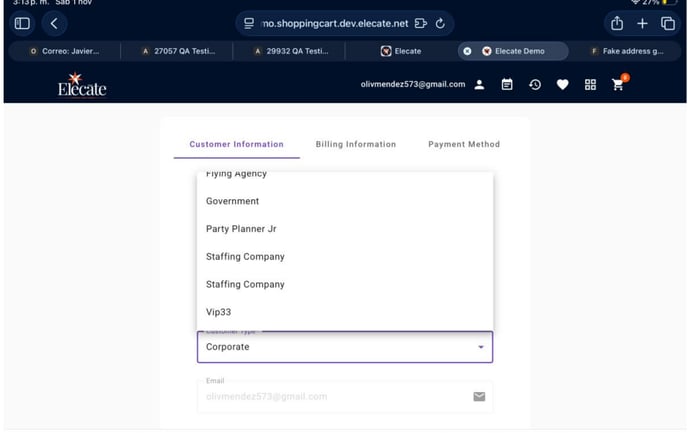Toggle the Safari sidebar button
Screen dimensions: 688x438
22,23
